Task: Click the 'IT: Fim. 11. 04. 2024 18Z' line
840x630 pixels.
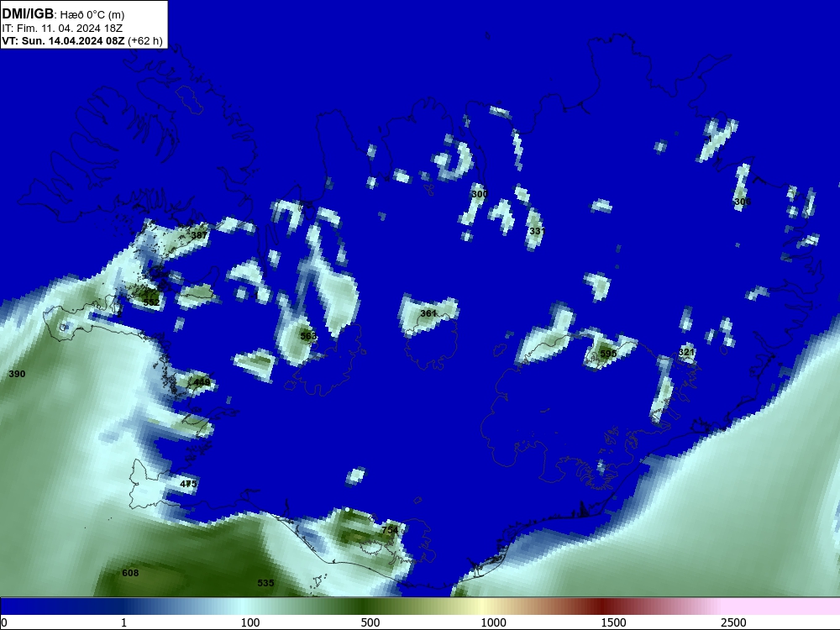Action: 61,28
